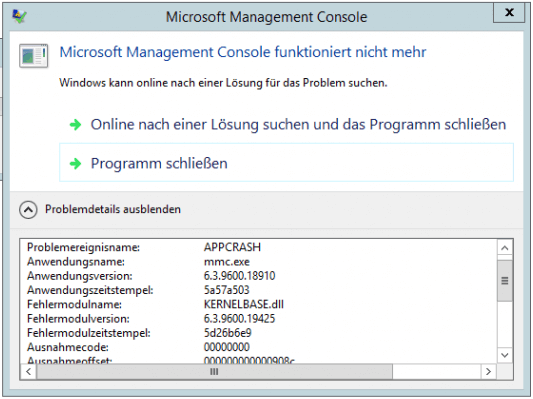The image size is (533, 399).
Task: Click the Anwendungsname label
Action: pos(76,262)
